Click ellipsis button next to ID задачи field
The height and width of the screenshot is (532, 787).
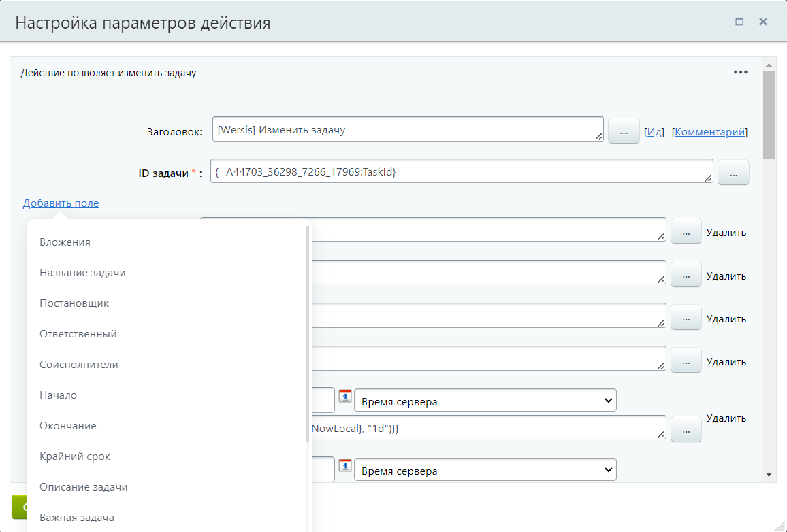tap(733, 173)
